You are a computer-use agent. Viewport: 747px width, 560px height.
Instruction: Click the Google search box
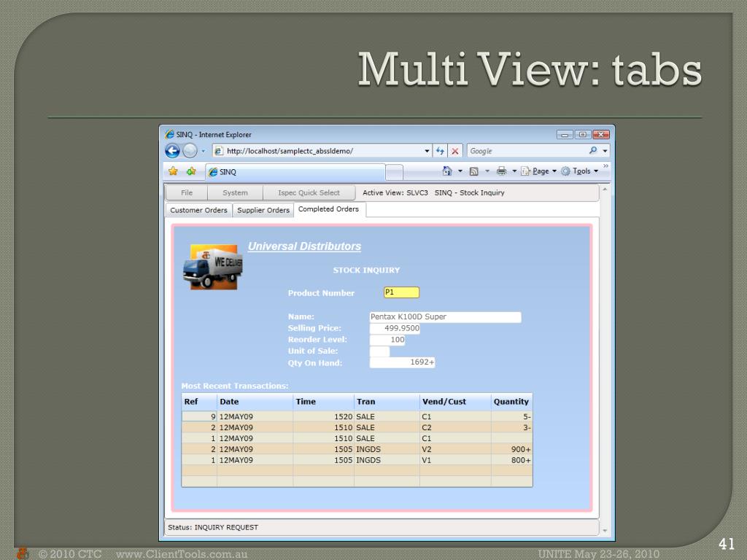coord(527,151)
